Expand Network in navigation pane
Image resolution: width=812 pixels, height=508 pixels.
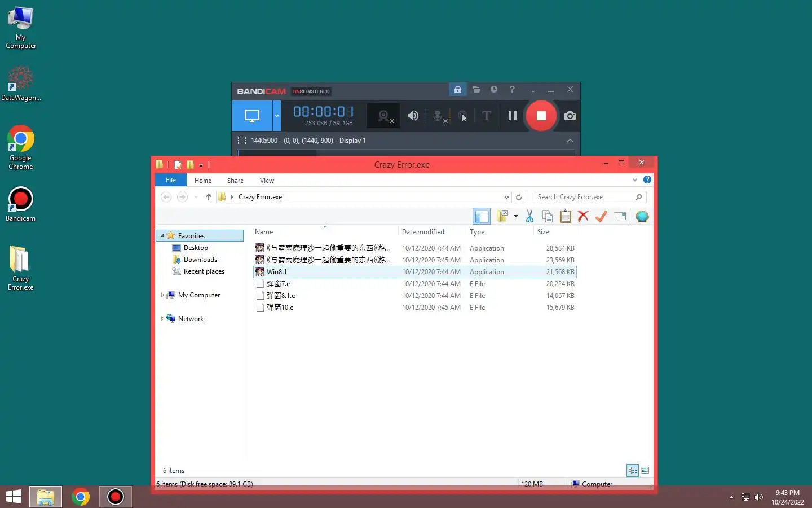click(x=162, y=319)
